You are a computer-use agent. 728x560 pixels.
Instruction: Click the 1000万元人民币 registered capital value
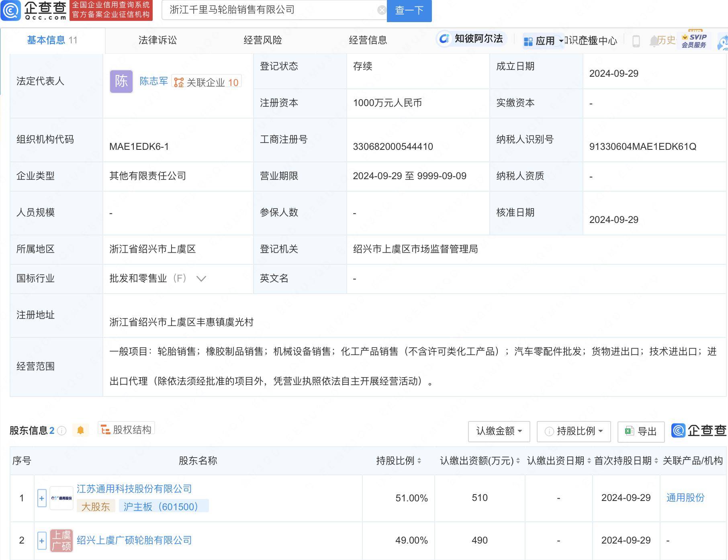[x=387, y=103]
